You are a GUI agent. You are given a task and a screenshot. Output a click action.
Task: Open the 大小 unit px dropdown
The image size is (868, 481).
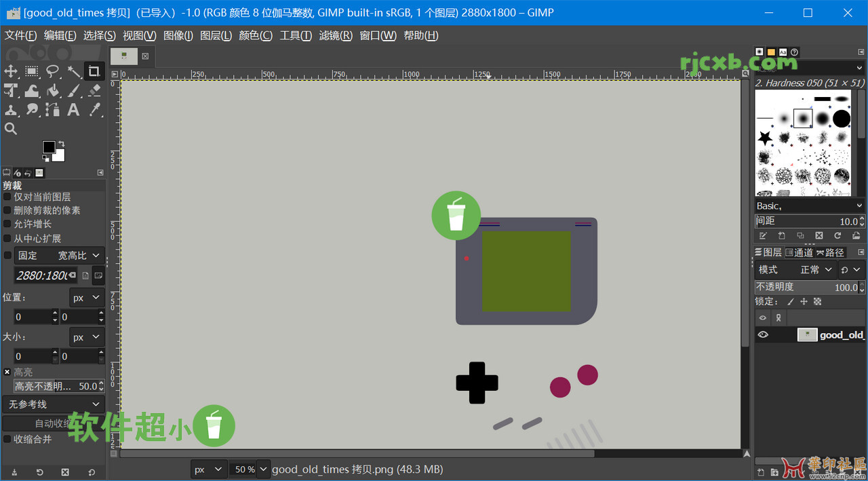tap(87, 337)
